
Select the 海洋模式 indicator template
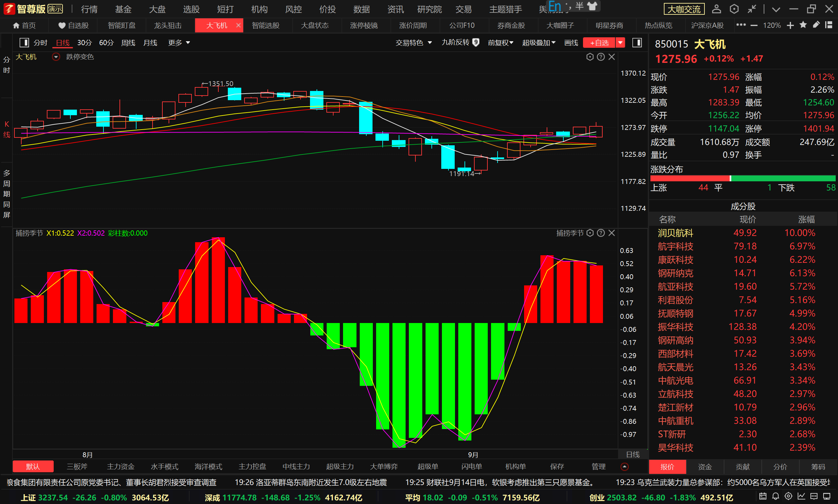pos(208,467)
